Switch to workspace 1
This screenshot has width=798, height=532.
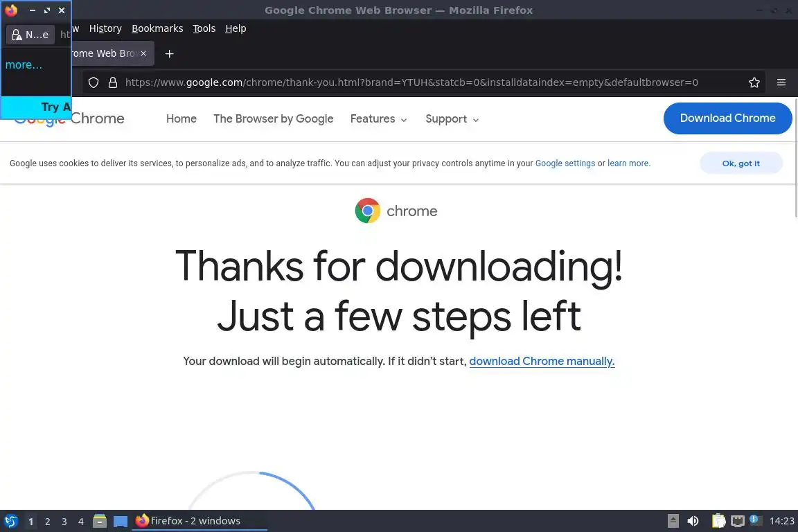pos(30,522)
